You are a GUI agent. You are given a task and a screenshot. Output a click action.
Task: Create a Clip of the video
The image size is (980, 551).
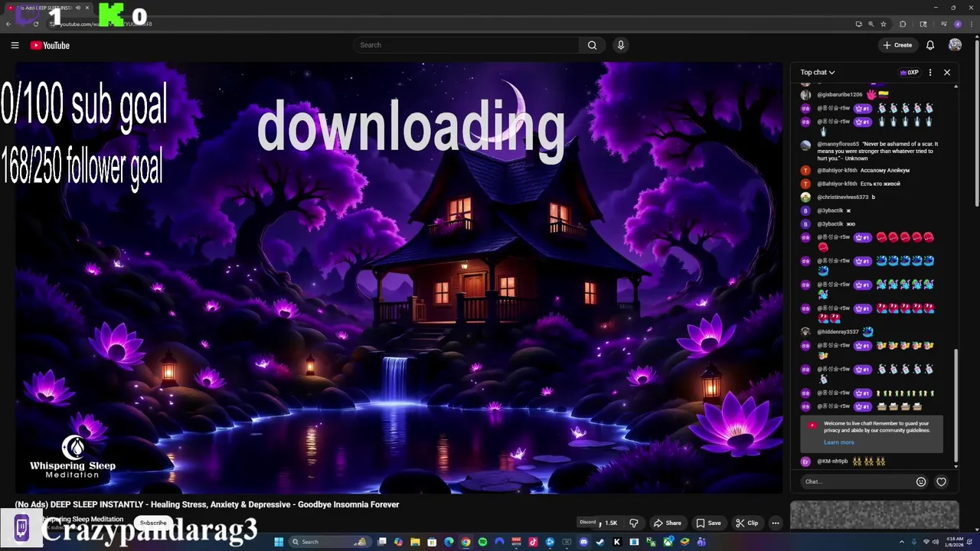[x=746, y=523]
